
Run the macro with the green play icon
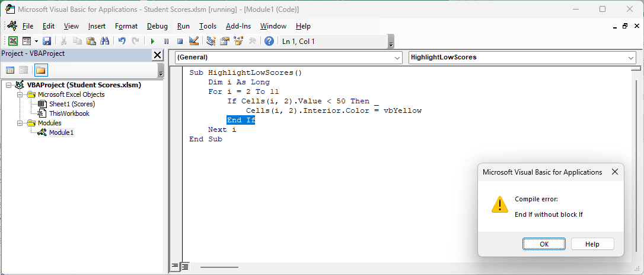(x=152, y=41)
